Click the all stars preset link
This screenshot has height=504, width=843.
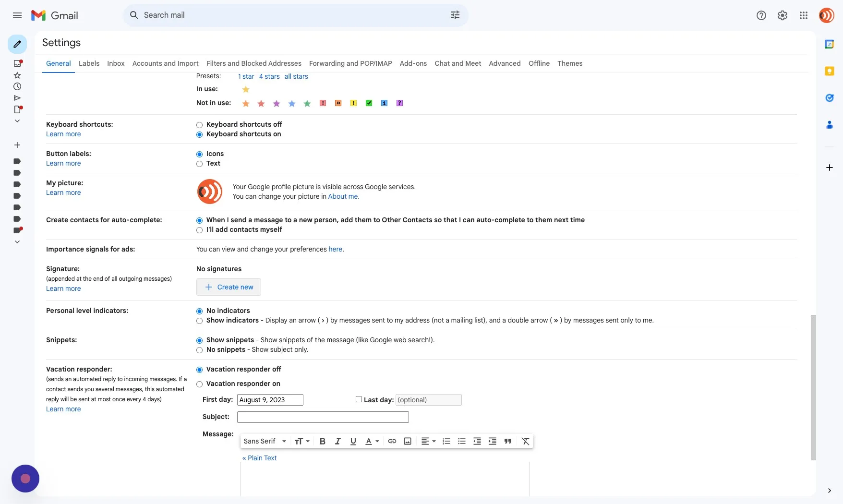[296, 76]
